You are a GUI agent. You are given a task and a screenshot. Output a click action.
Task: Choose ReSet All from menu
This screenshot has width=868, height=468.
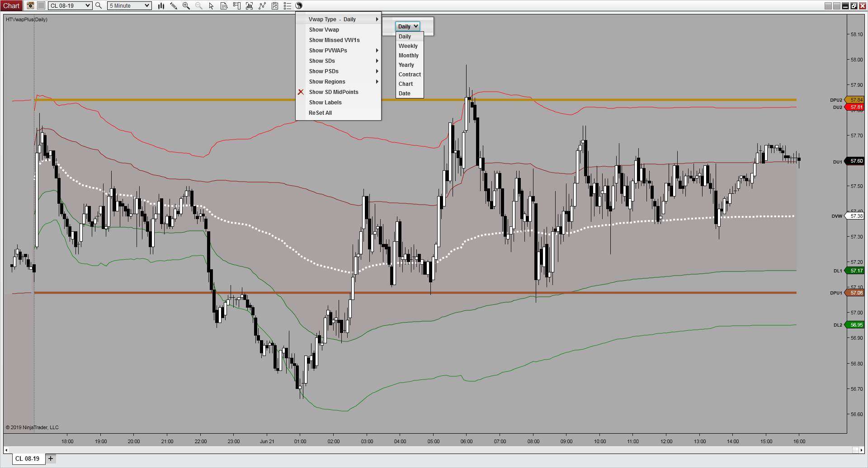tap(338, 112)
